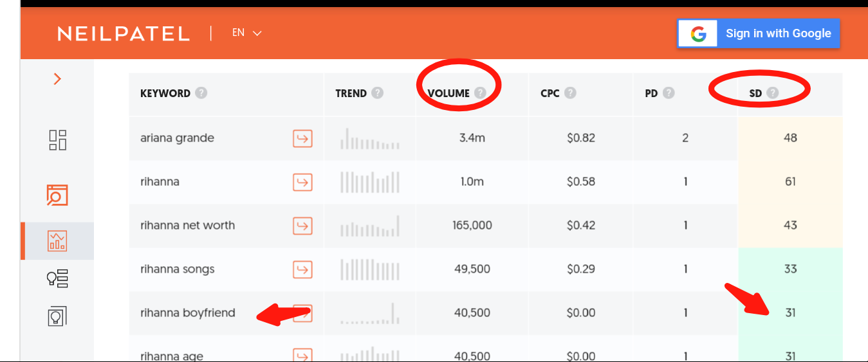Click the trend chart for rihanna songs
The height and width of the screenshot is (362, 868).
[370, 269]
